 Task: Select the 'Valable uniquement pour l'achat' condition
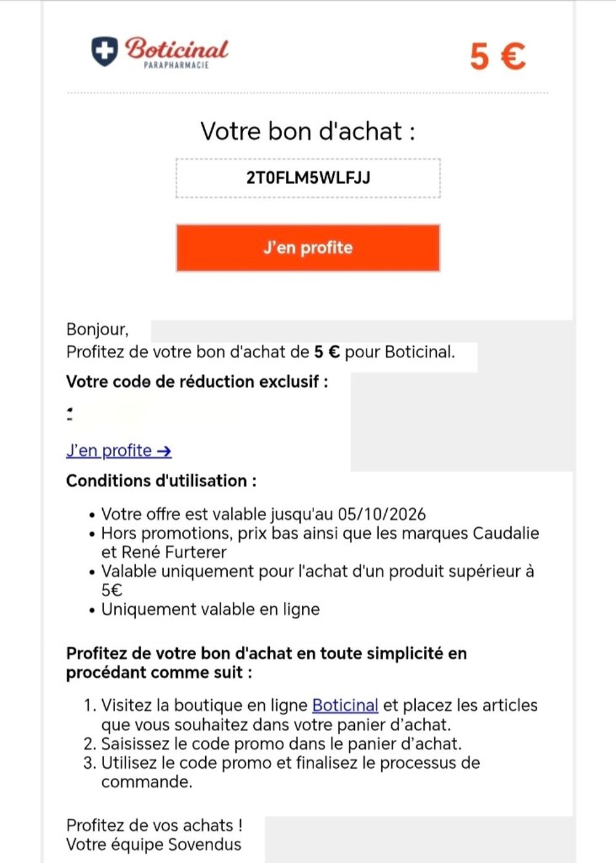point(318,580)
